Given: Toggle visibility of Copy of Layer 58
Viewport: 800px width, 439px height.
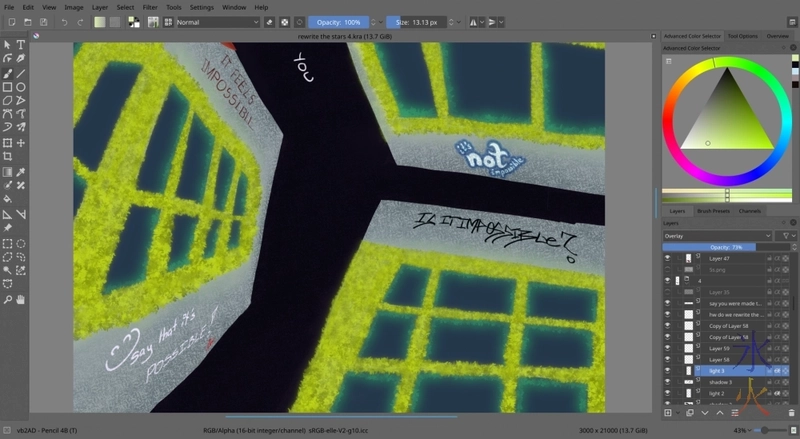Looking at the screenshot, I should pos(667,326).
